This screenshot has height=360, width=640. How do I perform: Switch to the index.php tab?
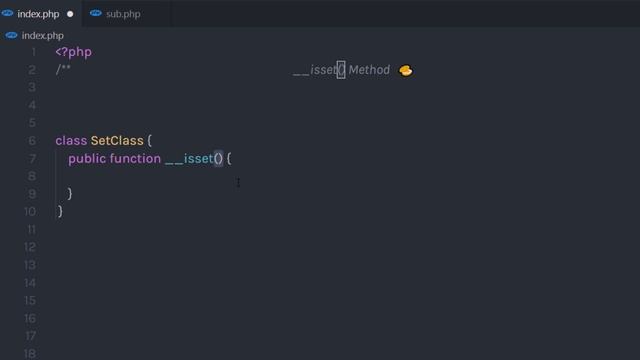tap(38, 14)
